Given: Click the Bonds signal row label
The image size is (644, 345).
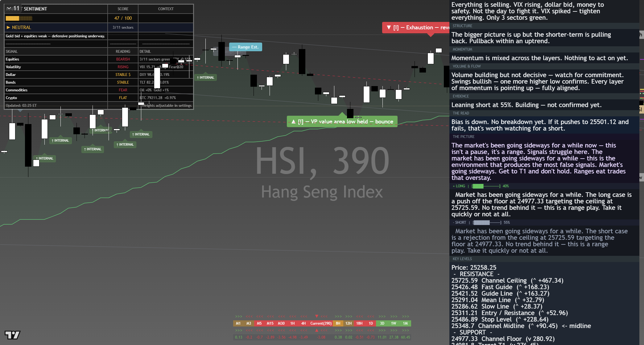Looking at the screenshot, I should (x=10, y=82).
